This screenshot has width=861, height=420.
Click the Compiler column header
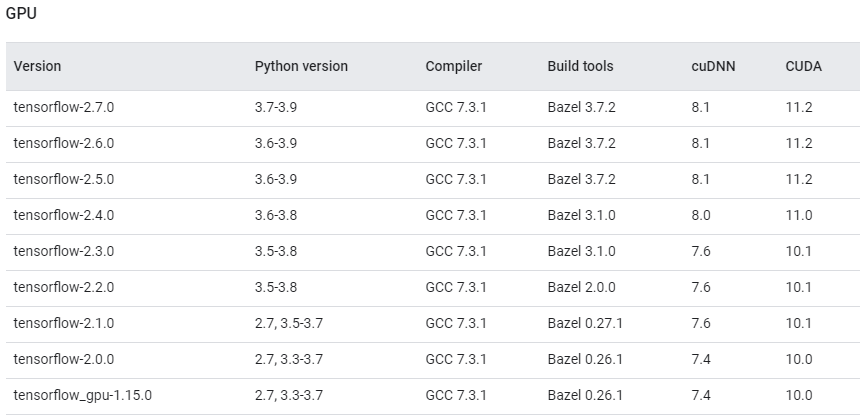coord(454,66)
